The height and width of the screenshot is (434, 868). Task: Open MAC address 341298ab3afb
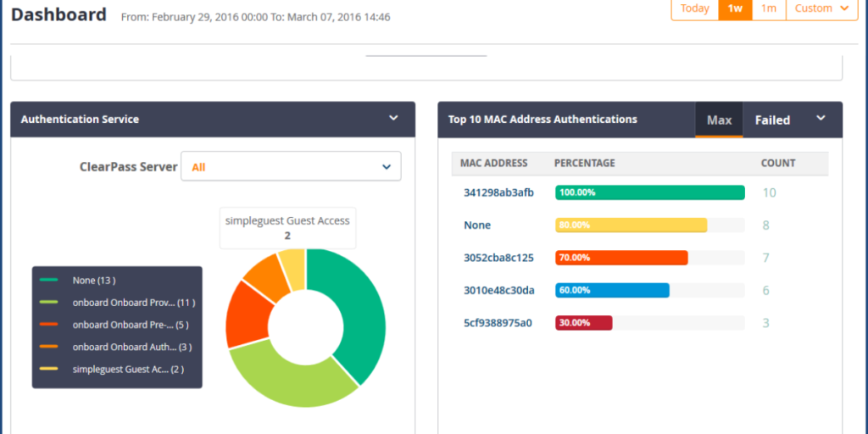(x=498, y=192)
